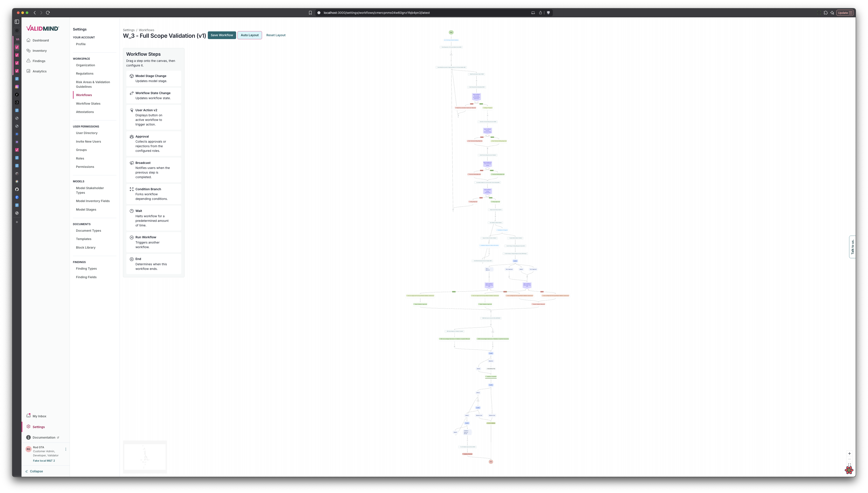868x493 pixels.
Task: Enable Auto Layout for the workflow
Action: (x=250, y=35)
